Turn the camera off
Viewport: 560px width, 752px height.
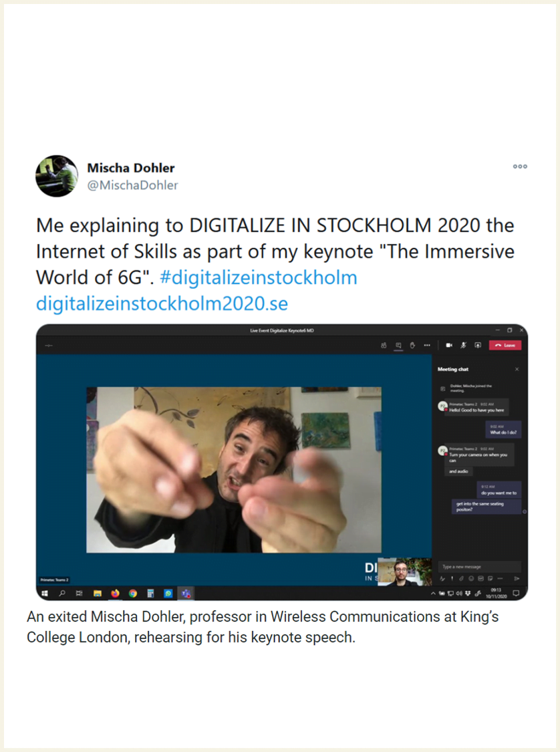pyautogui.click(x=449, y=346)
